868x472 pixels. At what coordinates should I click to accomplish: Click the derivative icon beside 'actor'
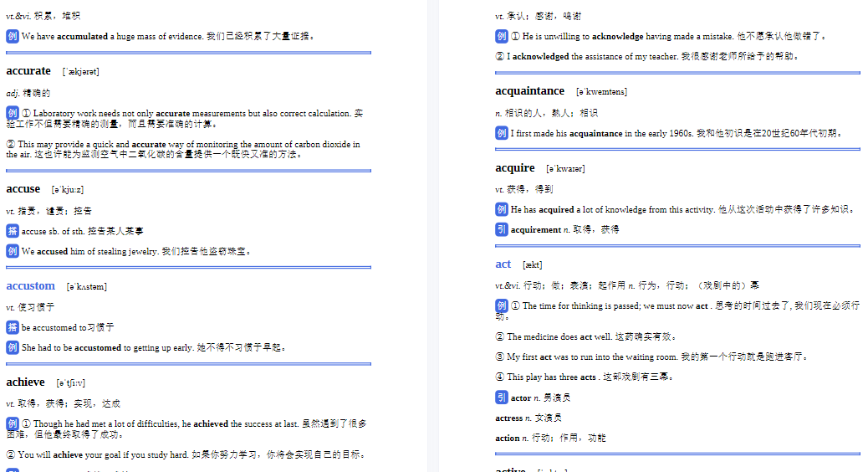pos(502,398)
